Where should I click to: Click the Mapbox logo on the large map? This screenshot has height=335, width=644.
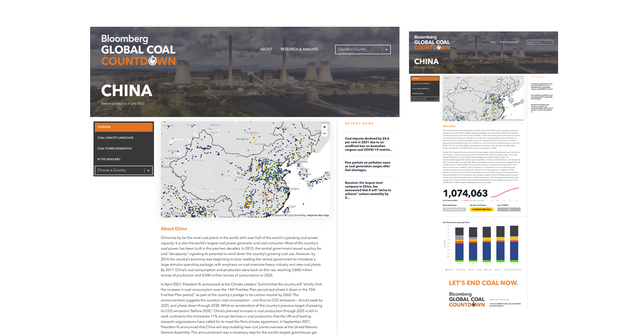[171, 214]
